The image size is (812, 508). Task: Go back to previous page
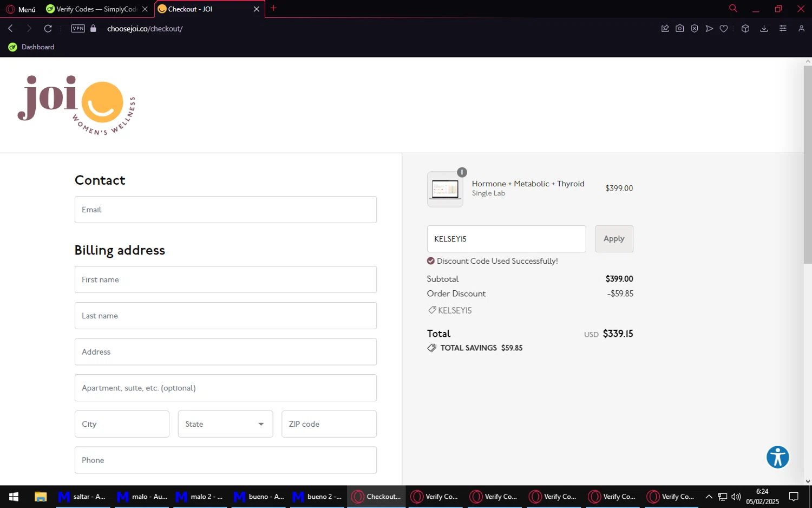point(10,29)
